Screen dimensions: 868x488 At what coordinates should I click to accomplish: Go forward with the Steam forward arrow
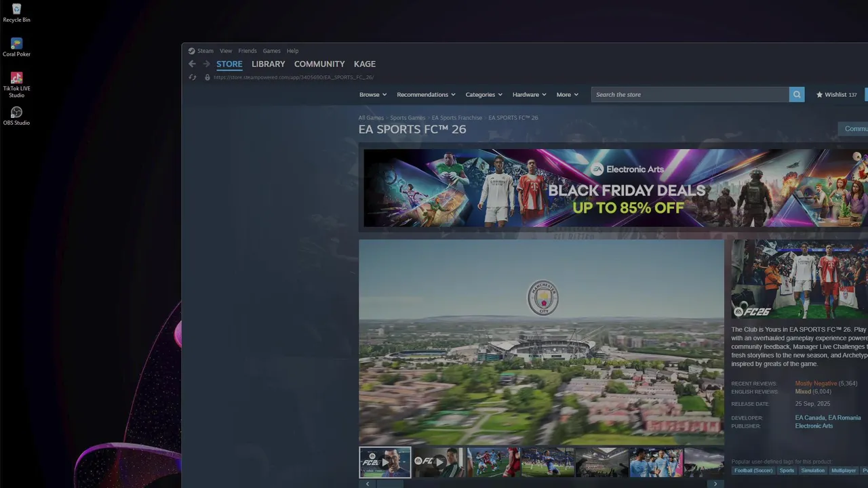[206, 64]
